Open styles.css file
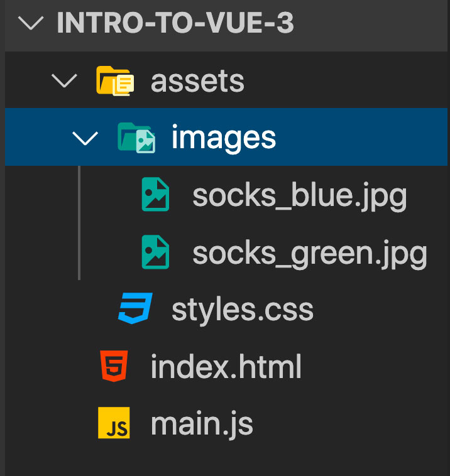450x476 pixels. pyautogui.click(x=243, y=310)
